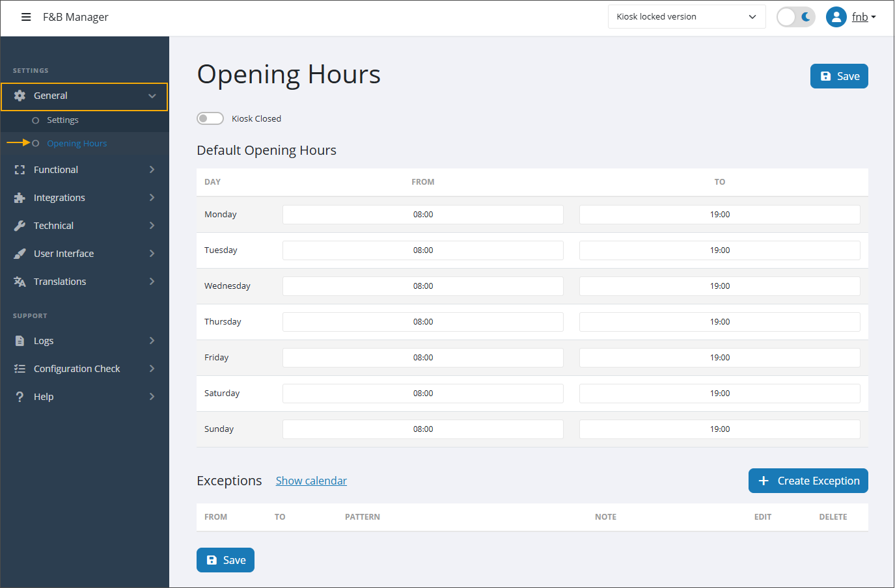Open the Settings page in sidebar
Viewport: 895px width, 588px height.
62,120
